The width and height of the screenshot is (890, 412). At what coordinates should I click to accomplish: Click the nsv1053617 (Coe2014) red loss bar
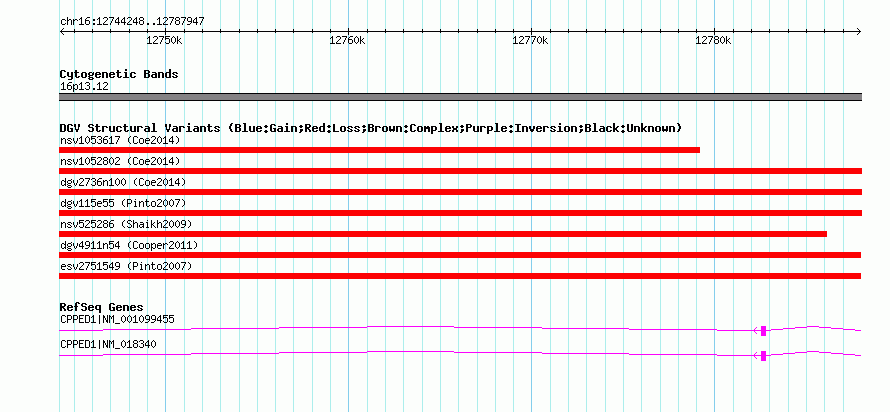click(379, 150)
